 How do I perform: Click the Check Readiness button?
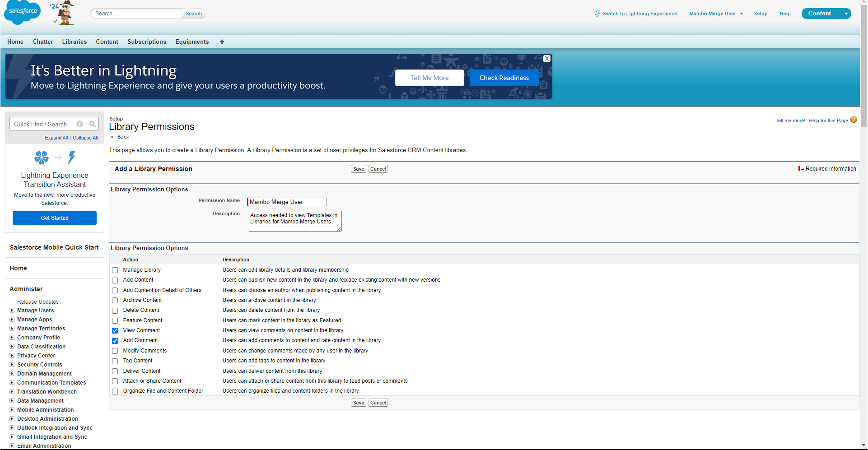tap(504, 78)
